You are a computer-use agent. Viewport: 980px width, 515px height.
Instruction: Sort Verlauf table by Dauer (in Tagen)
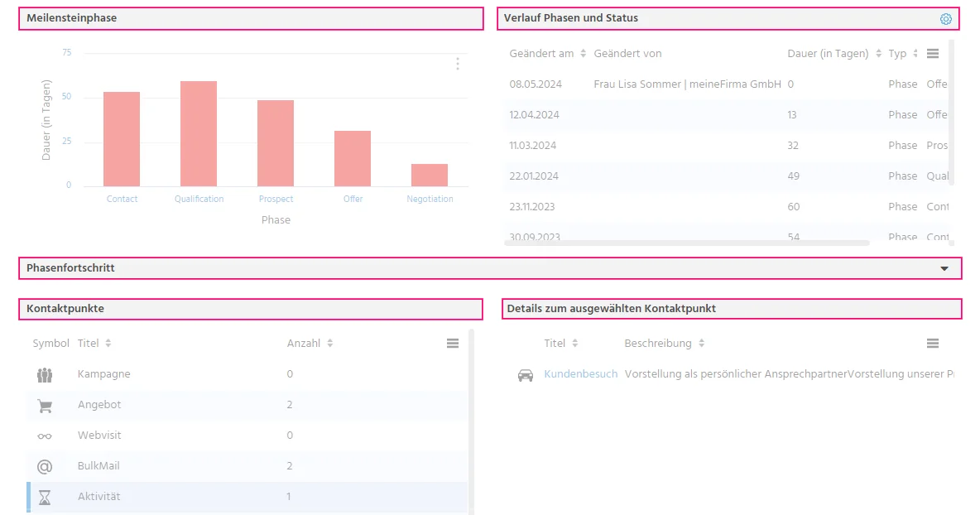[x=878, y=54]
